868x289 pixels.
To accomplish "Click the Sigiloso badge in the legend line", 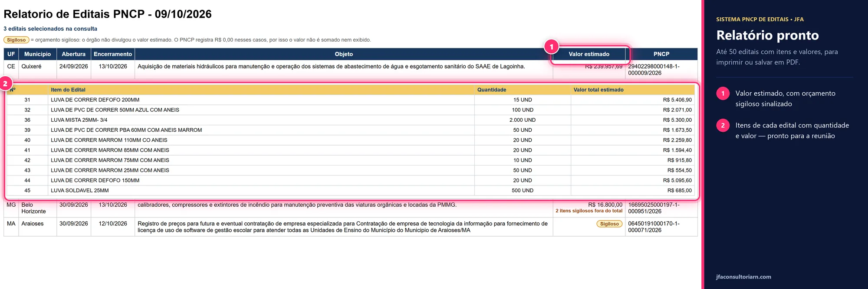I will (x=16, y=40).
